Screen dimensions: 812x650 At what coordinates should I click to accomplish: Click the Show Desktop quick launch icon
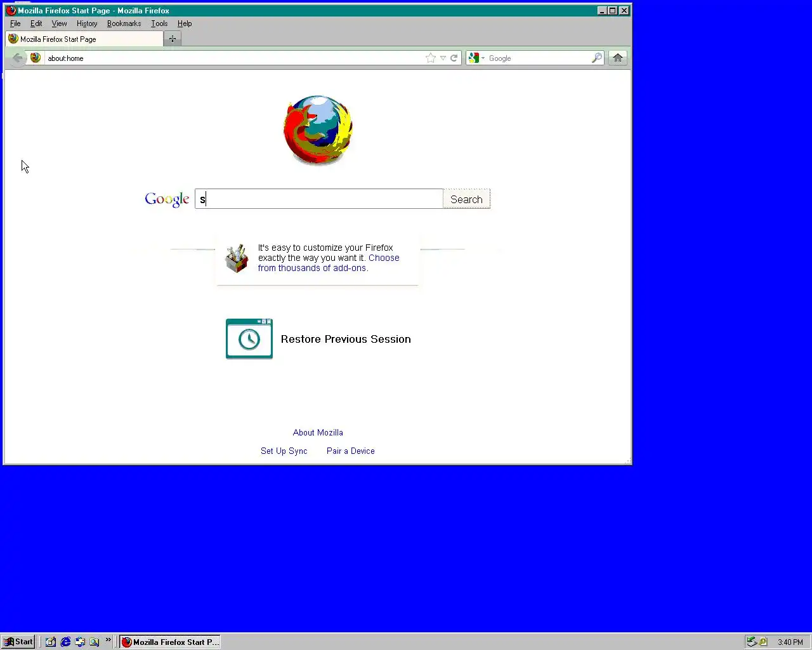coord(51,642)
